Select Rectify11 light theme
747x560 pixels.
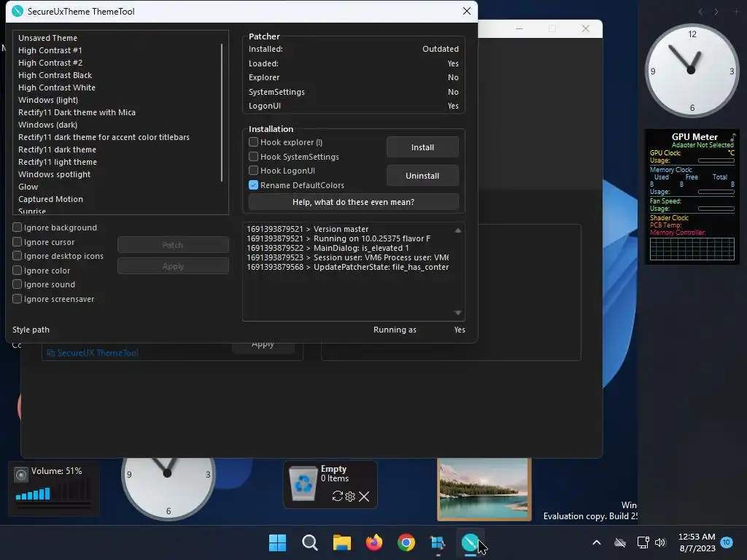click(x=57, y=161)
